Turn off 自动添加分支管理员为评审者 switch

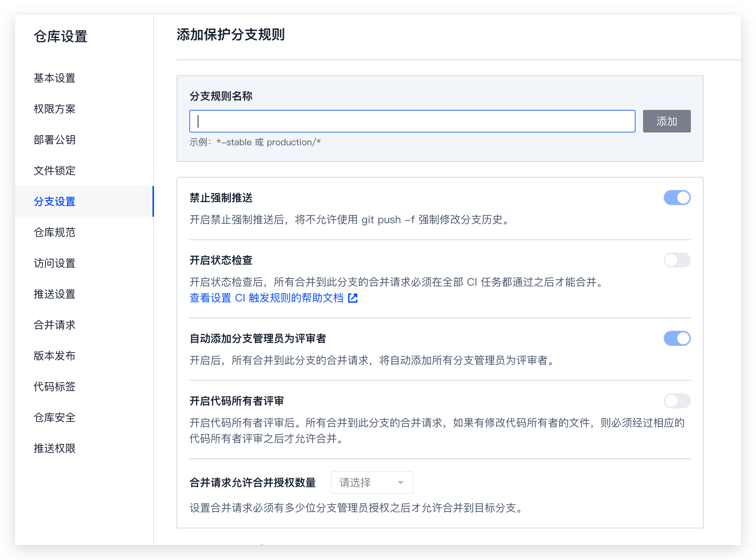pos(677,338)
